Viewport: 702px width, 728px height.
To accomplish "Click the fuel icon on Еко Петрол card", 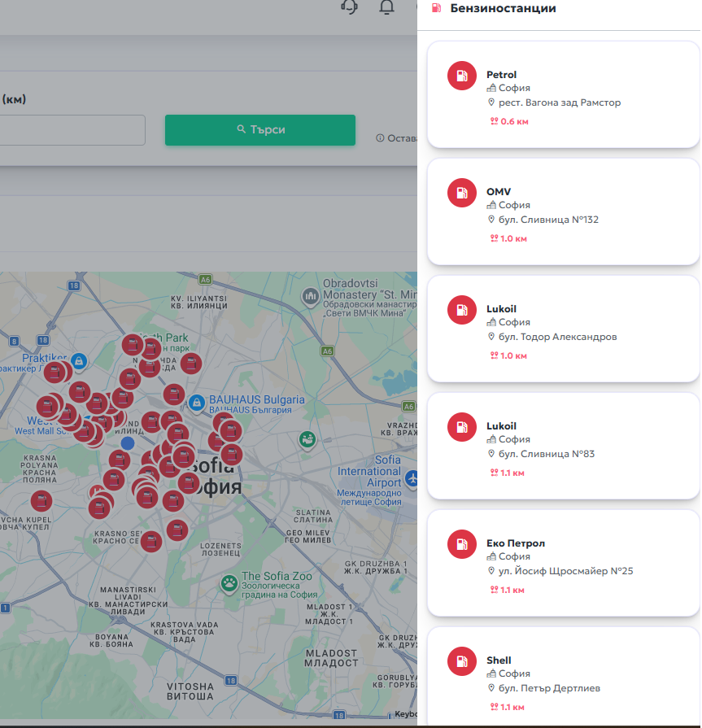I will (462, 544).
